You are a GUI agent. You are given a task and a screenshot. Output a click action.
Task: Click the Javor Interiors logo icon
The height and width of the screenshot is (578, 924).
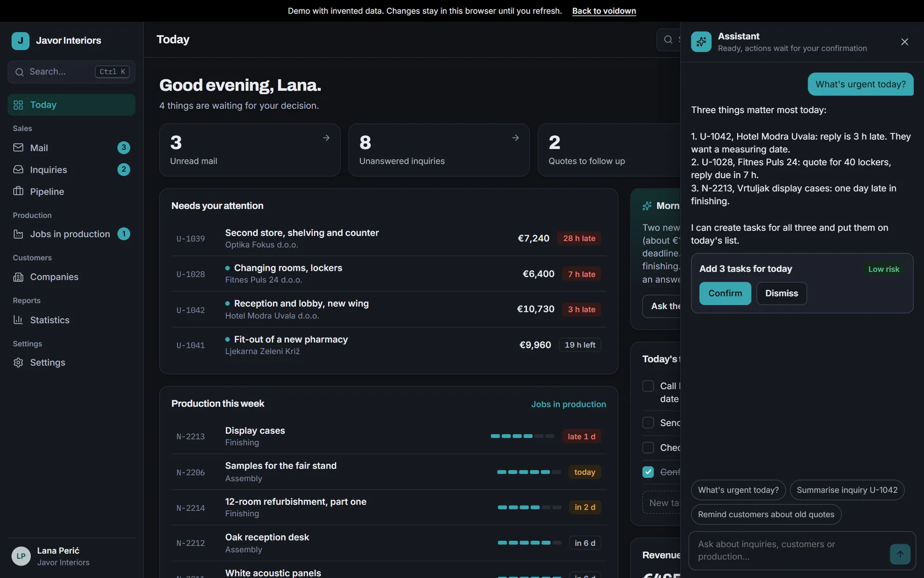click(x=21, y=41)
